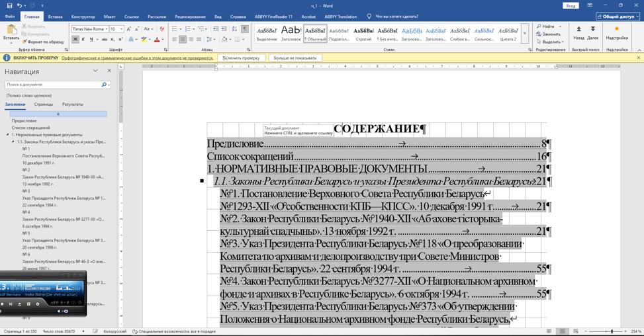Open the Вставка ribbon tab
This screenshot has width=644, height=336.
(55, 17)
